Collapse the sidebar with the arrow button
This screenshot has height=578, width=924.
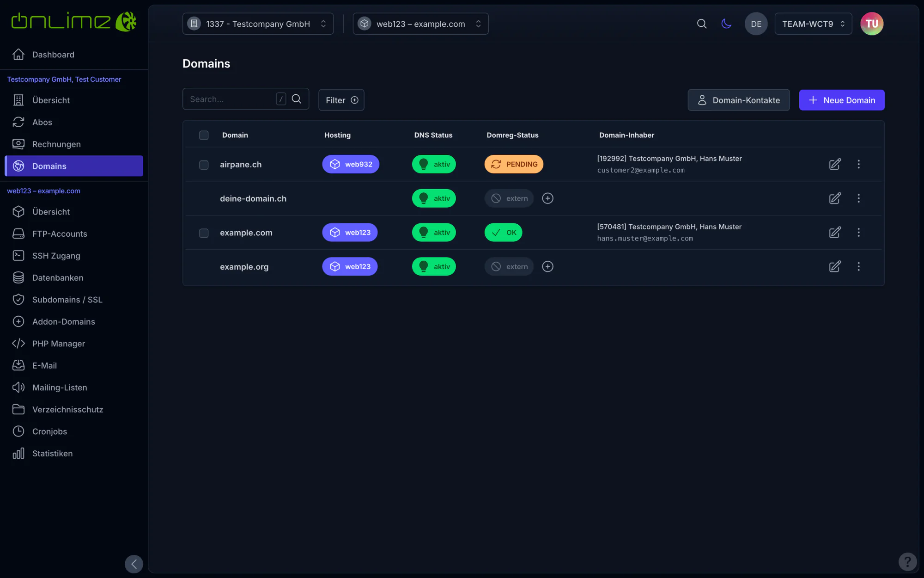click(134, 564)
